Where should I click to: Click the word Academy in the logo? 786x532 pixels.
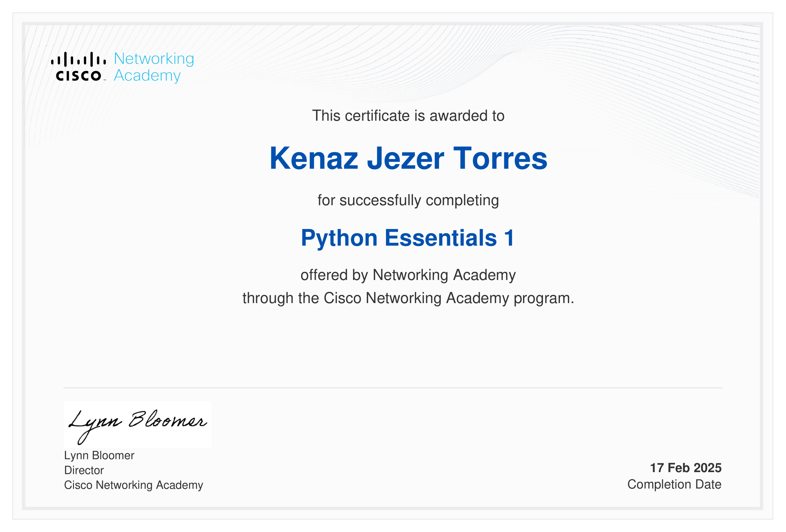click(x=147, y=75)
